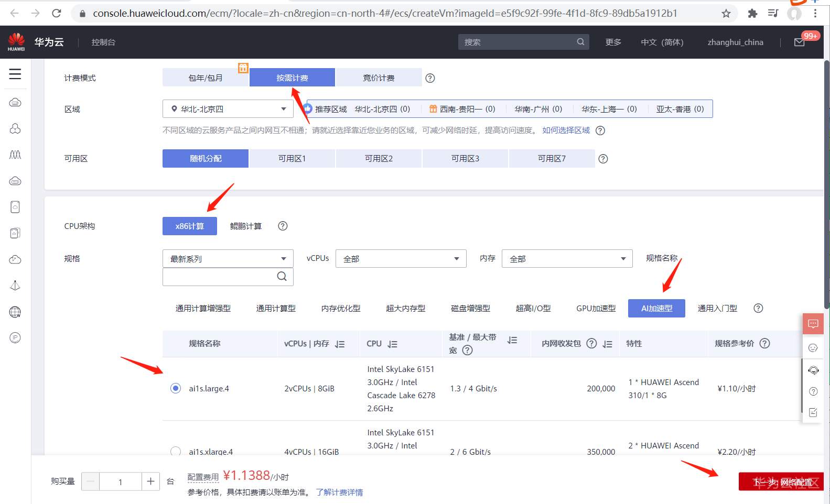Bookmark this page with star icon
This screenshot has width=830, height=504.
[726, 13]
